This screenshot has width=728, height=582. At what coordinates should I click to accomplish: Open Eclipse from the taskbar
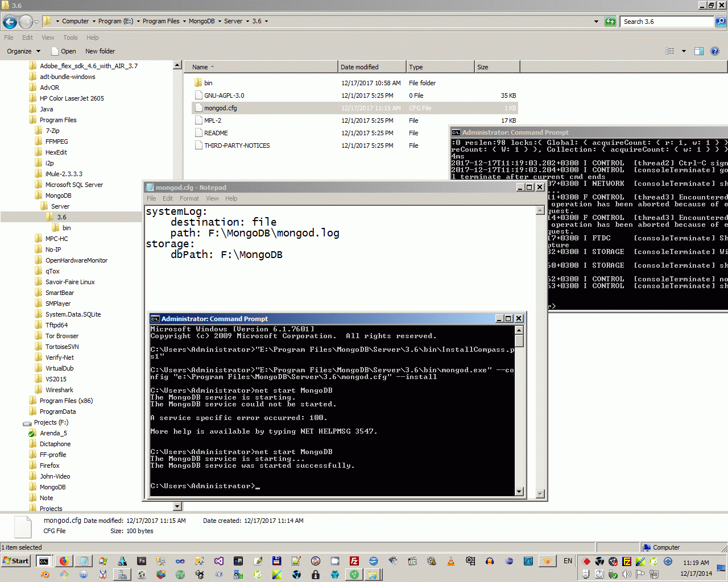(509, 561)
